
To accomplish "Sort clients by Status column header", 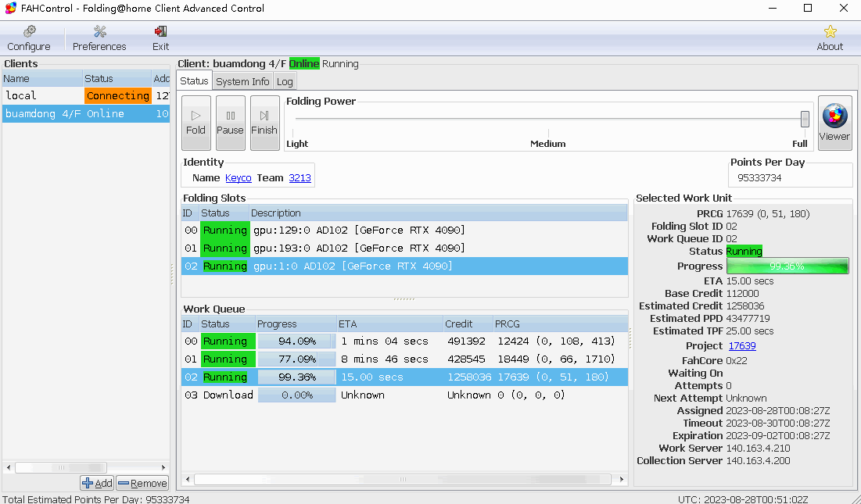I will pyautogui.click(x=117, y=78).
